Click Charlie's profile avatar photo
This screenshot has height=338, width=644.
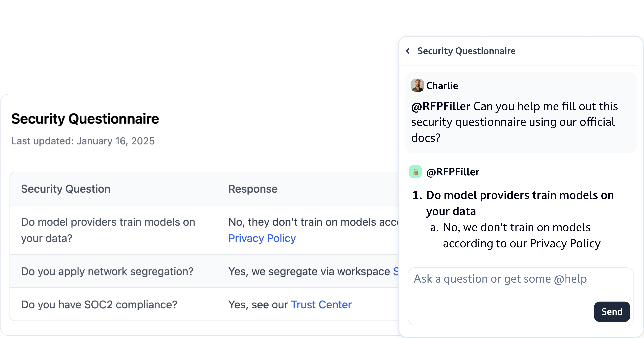[417, 85]
